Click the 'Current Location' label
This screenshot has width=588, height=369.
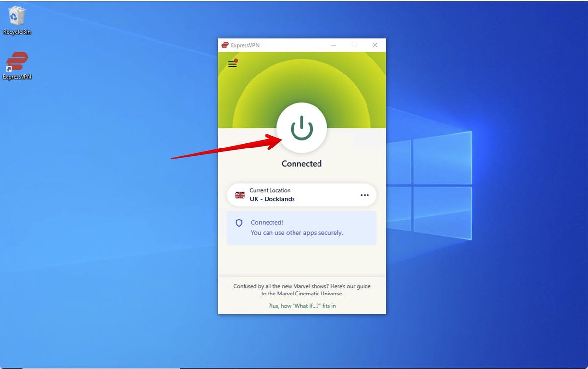[x=270, y=190]
